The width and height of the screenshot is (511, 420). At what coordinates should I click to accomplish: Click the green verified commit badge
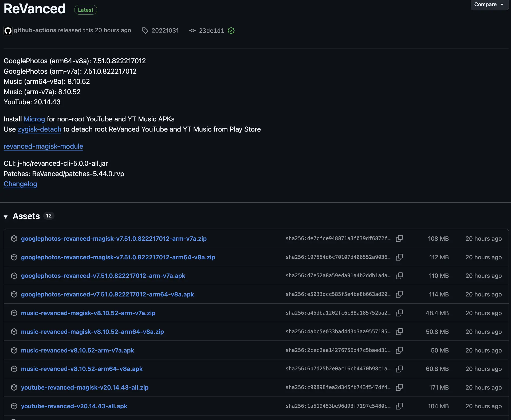[x=231, y=31]
